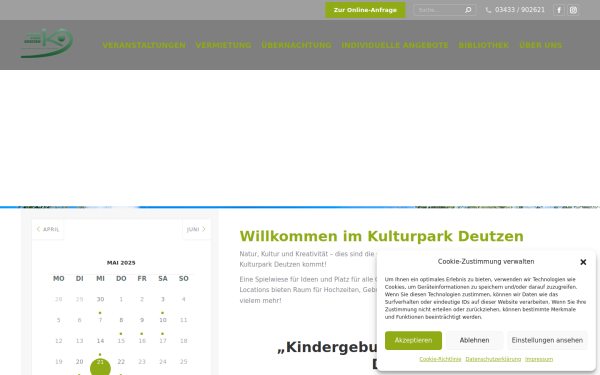The width and height of the screenshot is (600, 375).
Task: Click the Kulturpark Deutzen logo
Action: pos(47,43)
